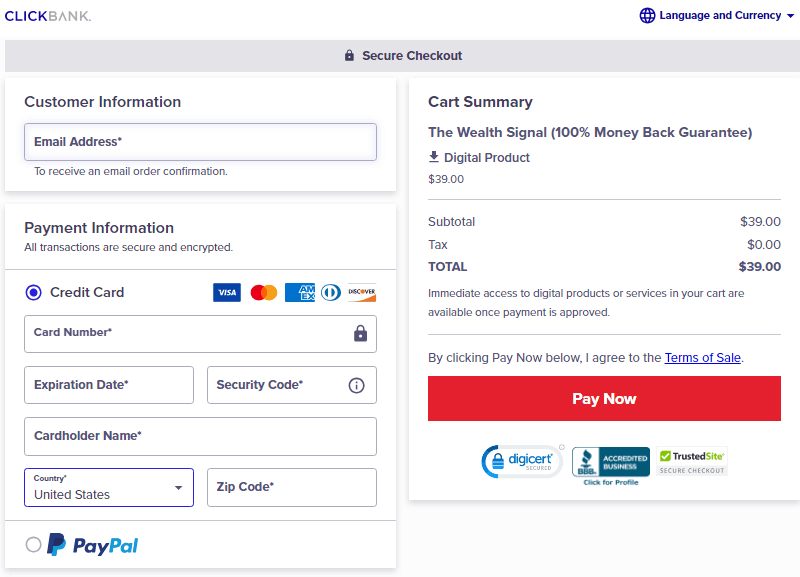Open the Country selection dropdown

pos(108,487)
